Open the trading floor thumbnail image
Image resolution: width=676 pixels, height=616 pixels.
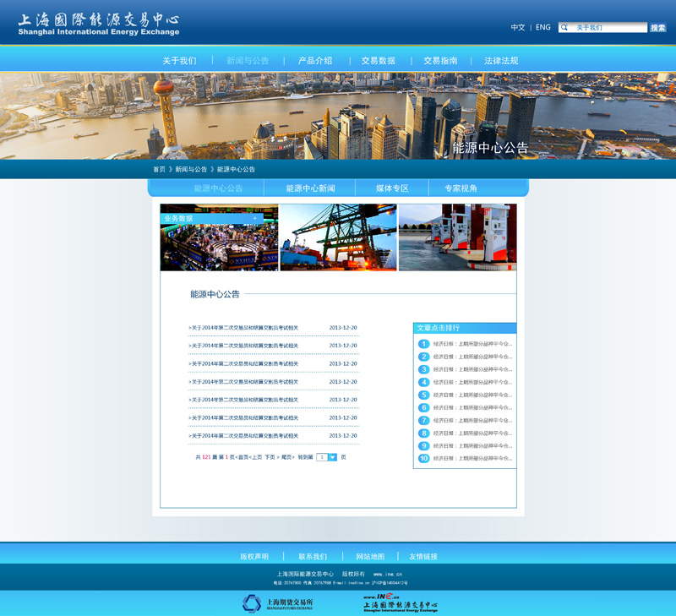(x=219, y=237)
